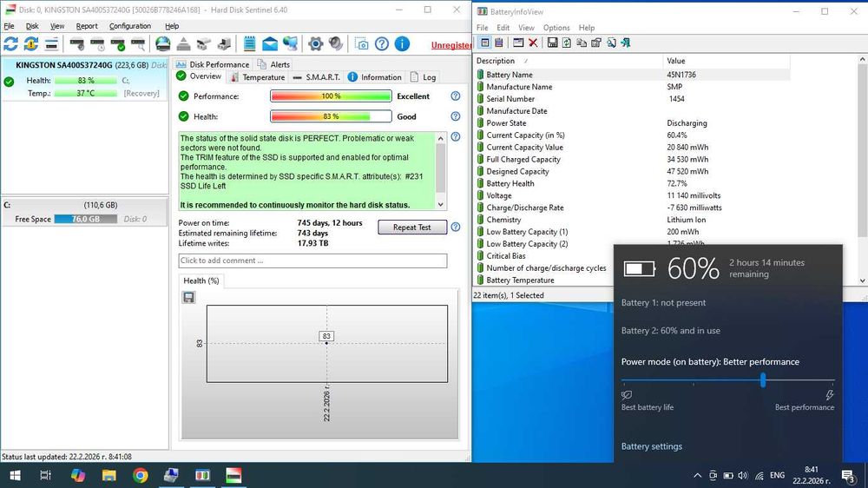The image size is (868, 488).
Task: Click the find magnifier icon in BatteryInfoView
Action: pos(611,43)
